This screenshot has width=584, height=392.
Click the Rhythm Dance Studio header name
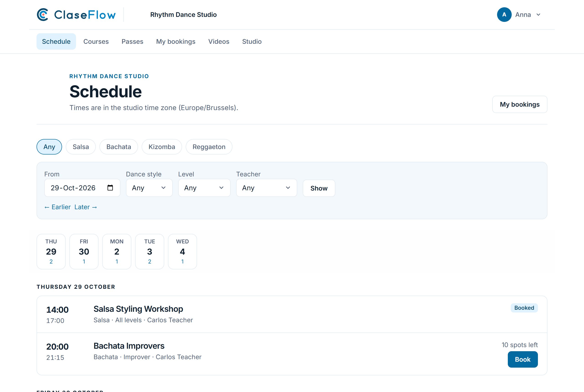pyautogui.click(x=183, y=15)
